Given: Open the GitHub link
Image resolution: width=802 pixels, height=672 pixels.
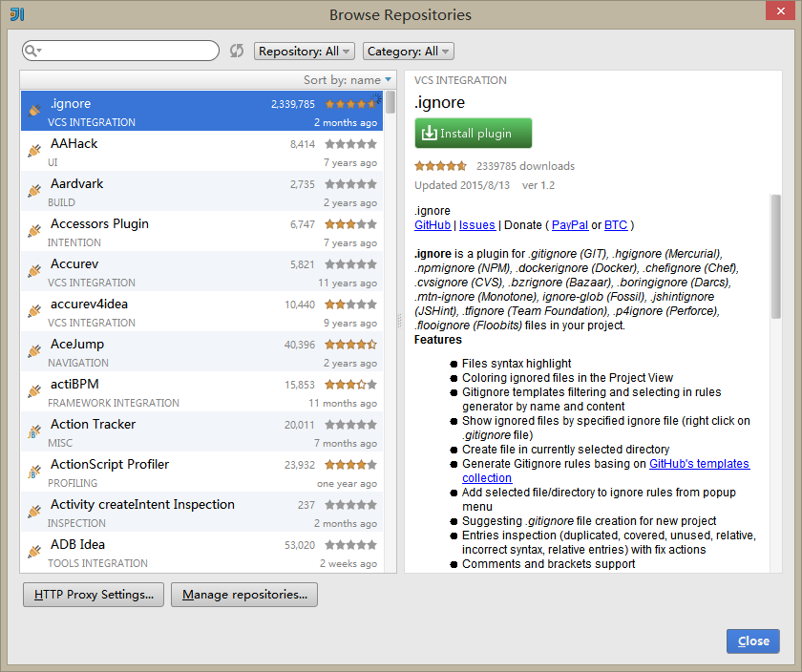Looking at the screenshot, I should pyautogui.click(x=433, y=225).
